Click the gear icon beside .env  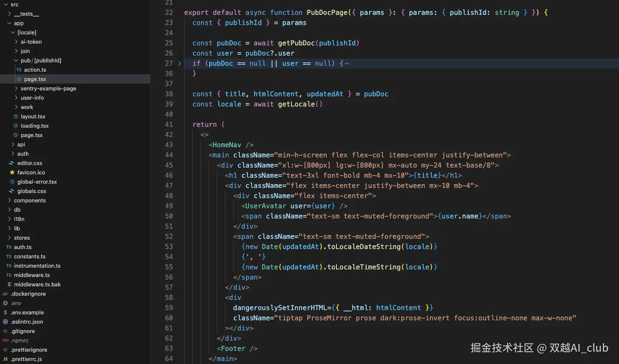[6, 303]
